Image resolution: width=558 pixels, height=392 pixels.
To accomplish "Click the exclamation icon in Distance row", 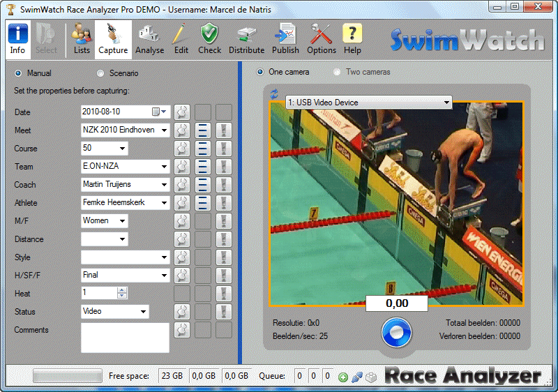I will click(224, 239).
